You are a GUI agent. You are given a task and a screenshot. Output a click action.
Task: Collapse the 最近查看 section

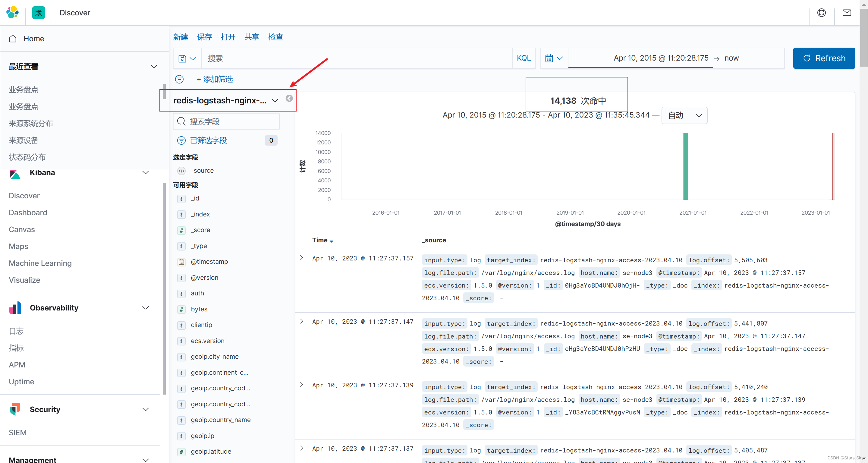pyautogui.click(x=154, y=66)
